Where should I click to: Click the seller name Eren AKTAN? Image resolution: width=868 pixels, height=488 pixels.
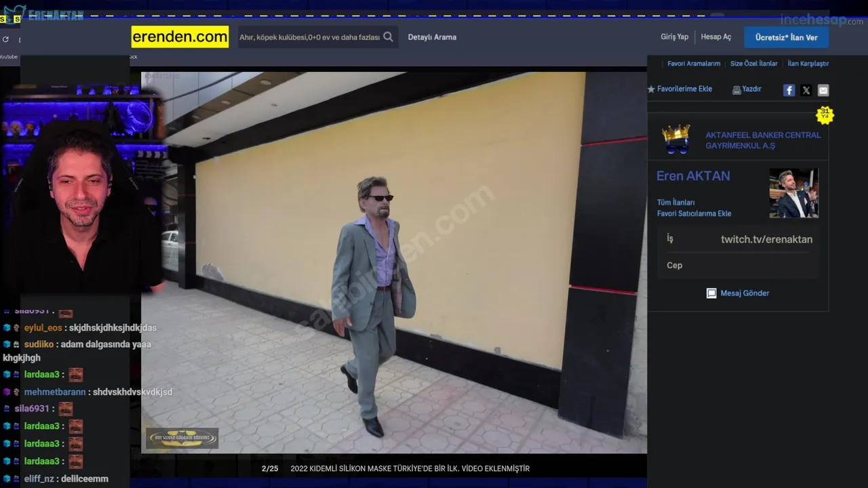click(693, 176)
